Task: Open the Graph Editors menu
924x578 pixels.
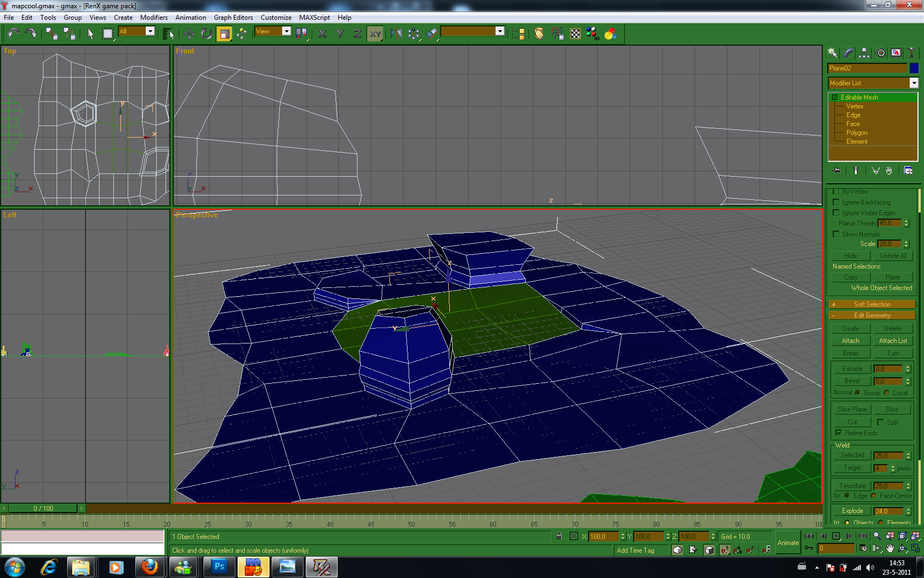Action: point(233,18)
